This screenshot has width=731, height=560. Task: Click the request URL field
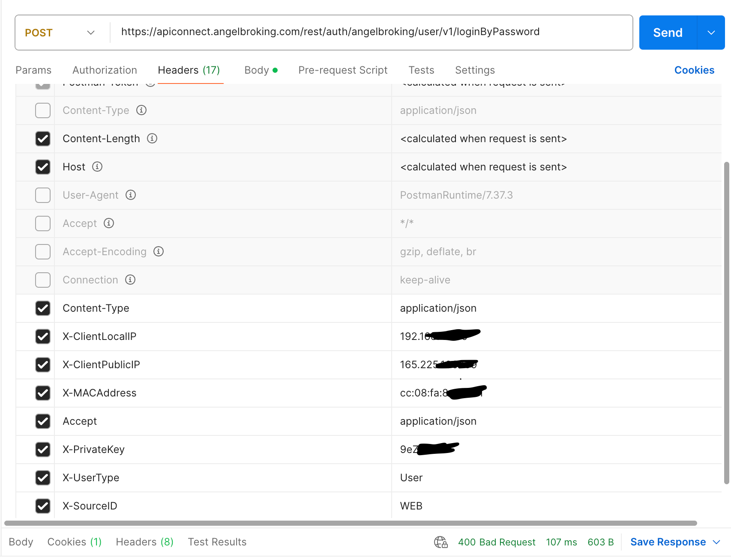pyautogui.click(x=371, y=32)
